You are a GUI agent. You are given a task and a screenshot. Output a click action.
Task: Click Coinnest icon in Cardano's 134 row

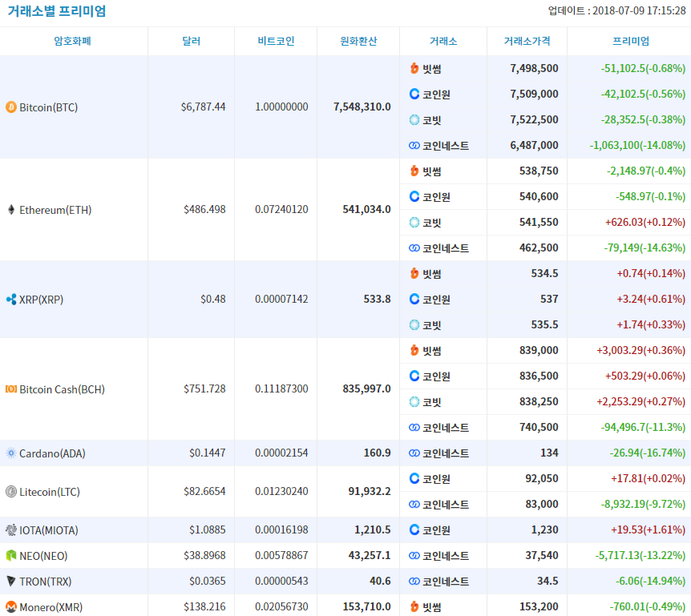click(x=414, y=453)
